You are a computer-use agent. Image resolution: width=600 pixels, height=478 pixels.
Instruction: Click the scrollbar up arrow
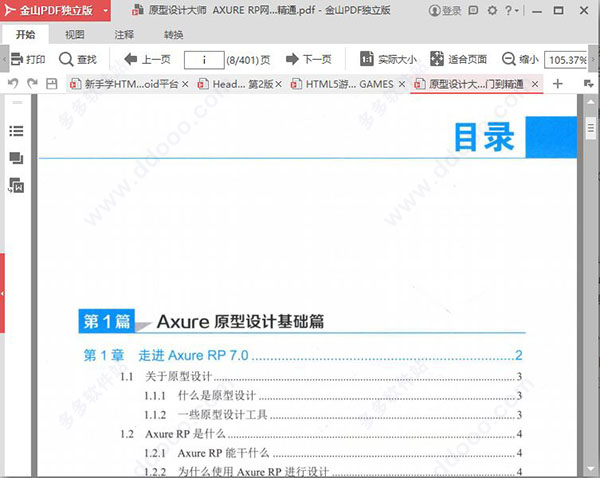[591, 102]
